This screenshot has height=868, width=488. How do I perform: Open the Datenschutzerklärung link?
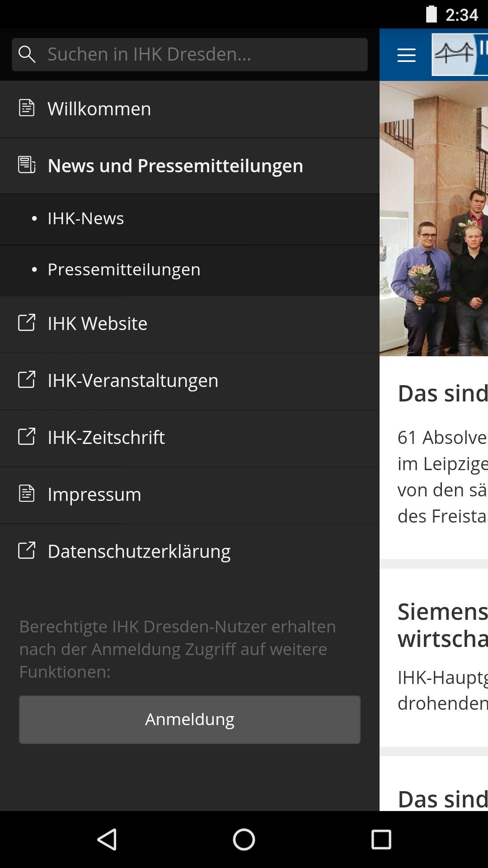point(190,552)
